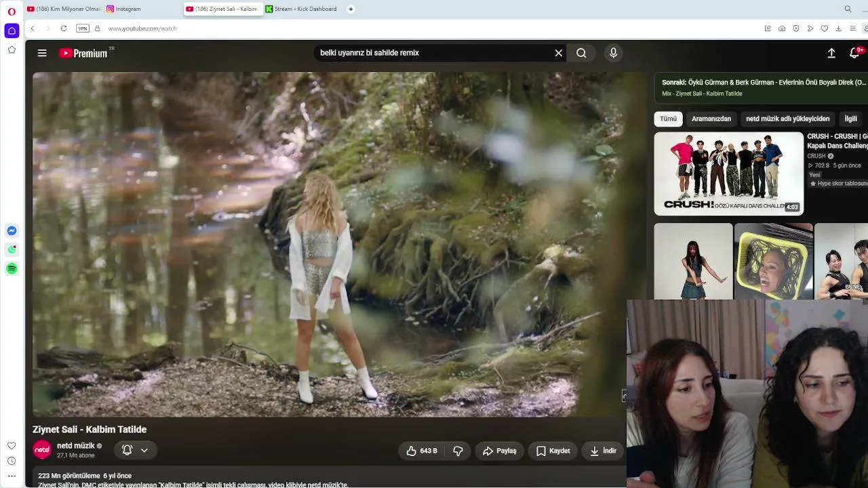Go back to the previous page
Screen dimensions: 868x488
pyautogui.click(x=33, y=28)
